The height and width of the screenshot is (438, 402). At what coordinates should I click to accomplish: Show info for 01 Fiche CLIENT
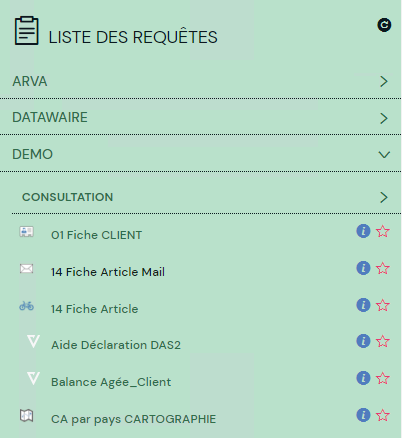[363, 231]
